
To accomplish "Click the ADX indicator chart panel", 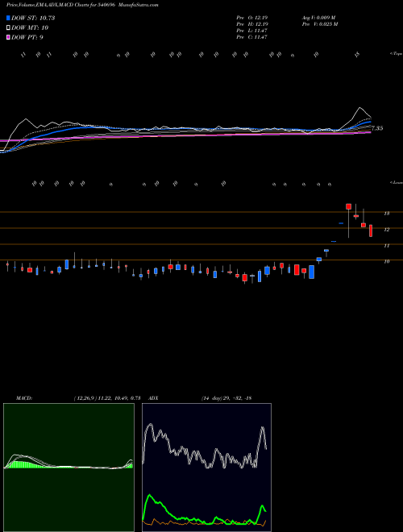I will pyautogui.click(x=206, y=468).
